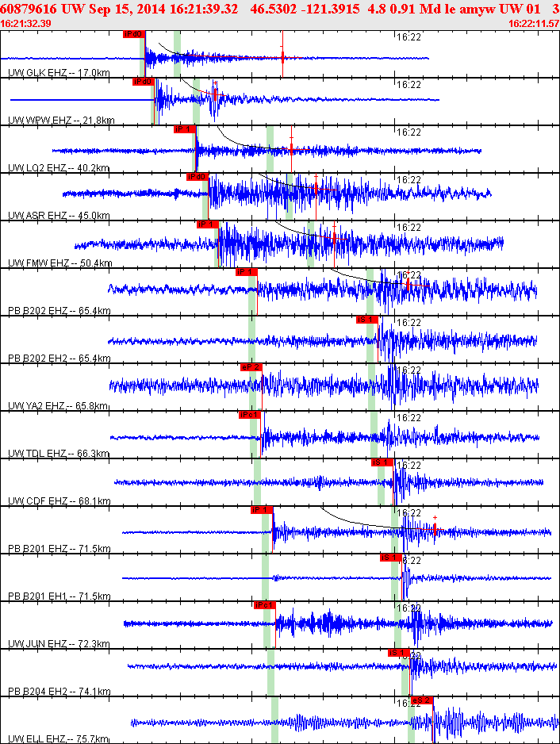This screenshot has width=560, height=744.
Task: Click station label PB B201 EHZ -- 71.5km
Action: (59, 549)
